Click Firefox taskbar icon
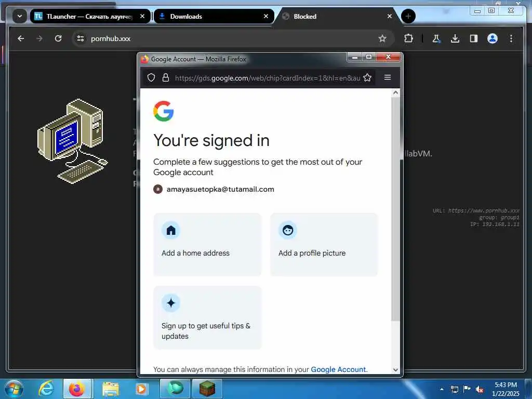Screen dimensions: 532x399 77,389
